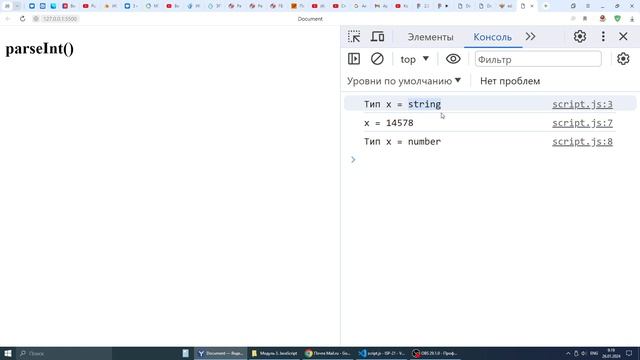Click the parseInt() page heading
Image resolution: width=640 pixels, height=360 pixels.
[x=40, y=49]
